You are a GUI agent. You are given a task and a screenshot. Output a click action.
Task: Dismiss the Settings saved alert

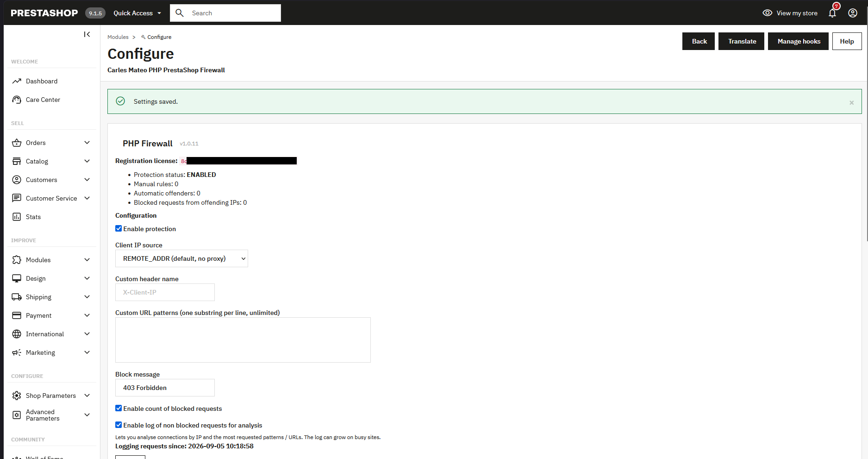click(851, 103)
